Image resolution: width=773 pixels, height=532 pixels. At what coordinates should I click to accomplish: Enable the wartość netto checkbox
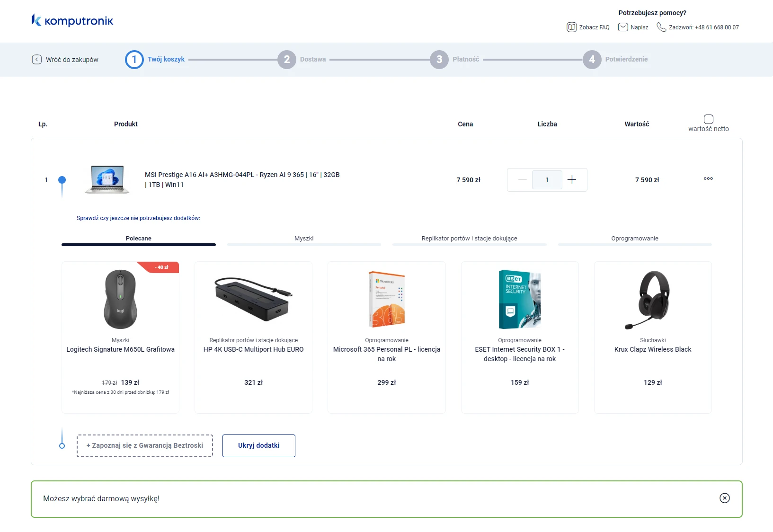point(709,118)
